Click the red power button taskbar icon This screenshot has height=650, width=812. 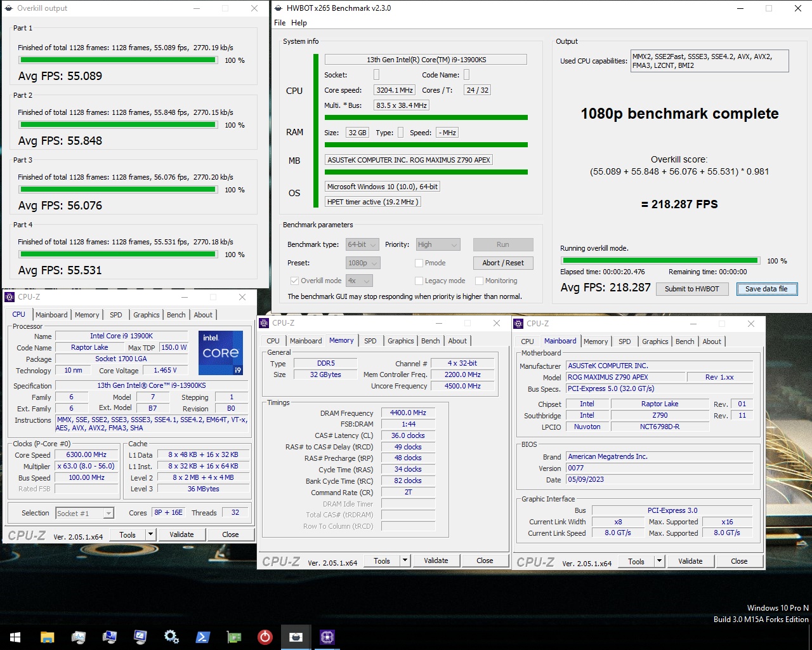point(265,637)
